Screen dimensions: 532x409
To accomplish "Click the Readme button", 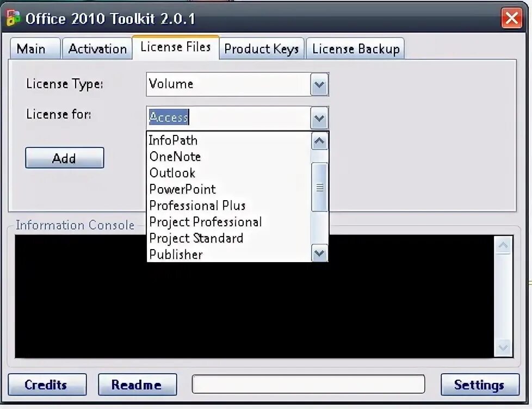I will click(x=137, y=385).
